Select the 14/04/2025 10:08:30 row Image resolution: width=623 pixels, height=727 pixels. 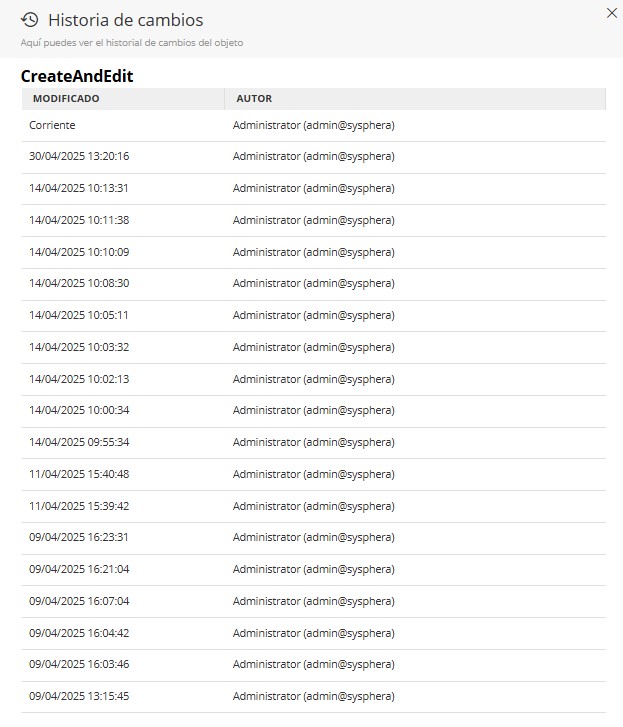coord(79,283)
